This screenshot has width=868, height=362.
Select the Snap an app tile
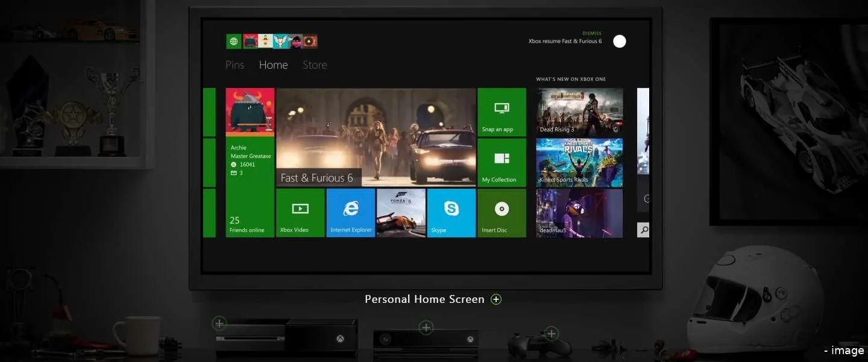click(x=502, y=112)
